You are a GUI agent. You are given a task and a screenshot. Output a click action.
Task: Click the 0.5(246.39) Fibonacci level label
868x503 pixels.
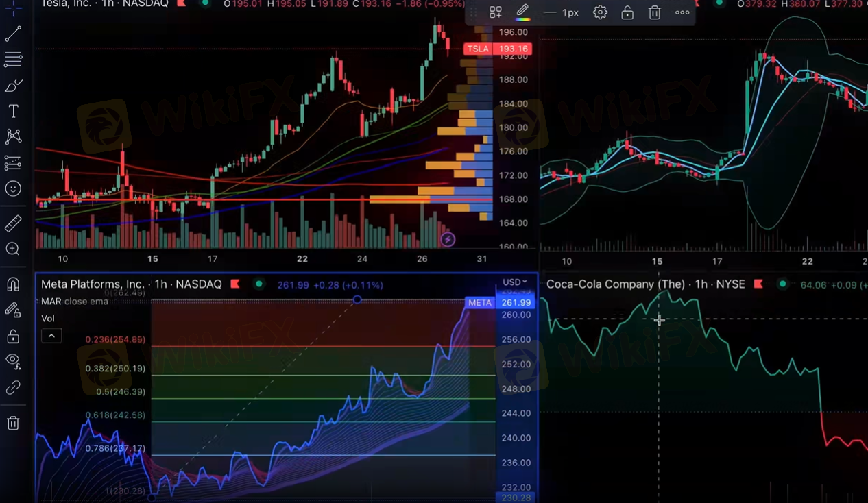coord(120,392)
